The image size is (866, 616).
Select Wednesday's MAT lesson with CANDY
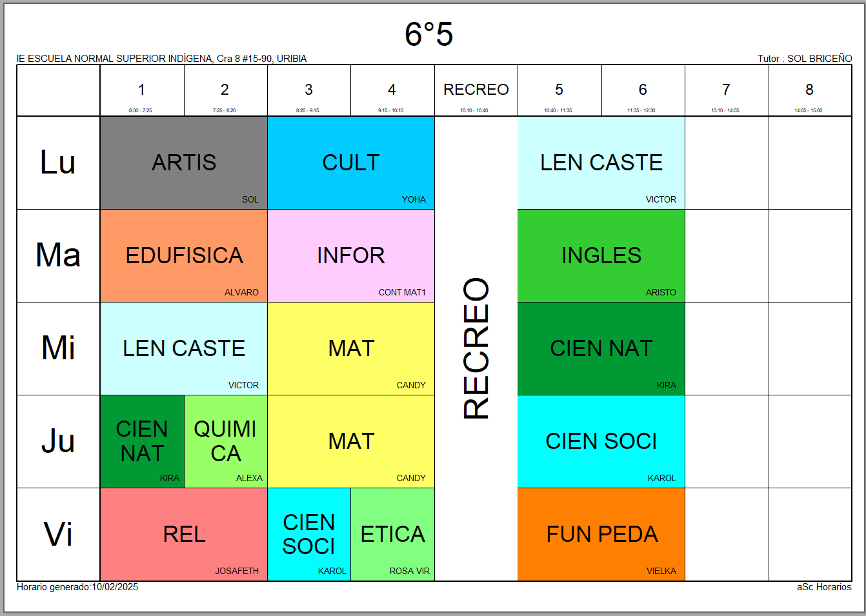point(351,348)
